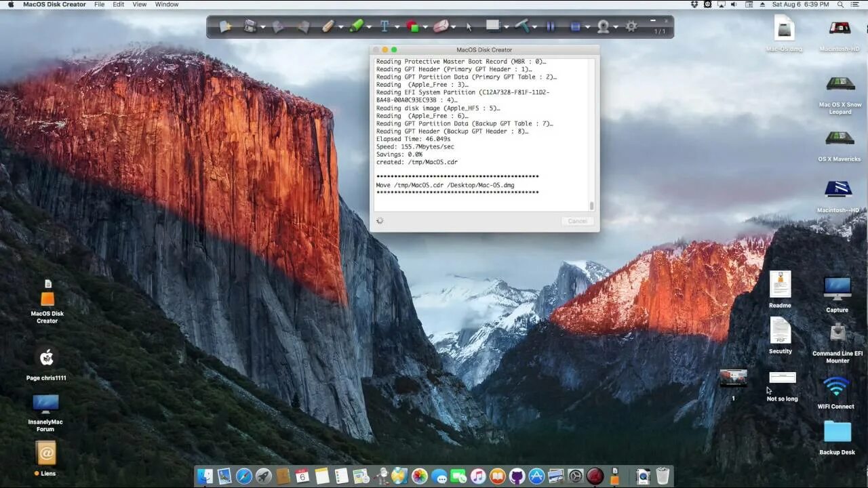
Task: Select the arrow cursor tool
Action: (x=469, y=27)
